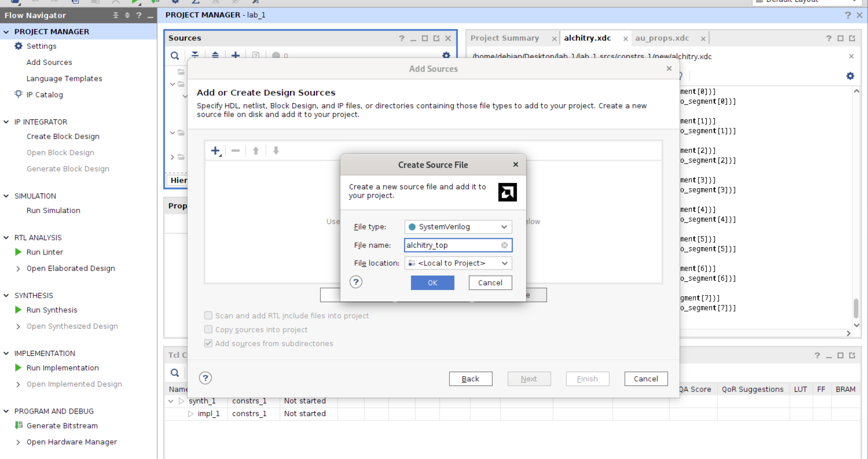Click the add files plus icon in dialog

[x=215, y=151]
